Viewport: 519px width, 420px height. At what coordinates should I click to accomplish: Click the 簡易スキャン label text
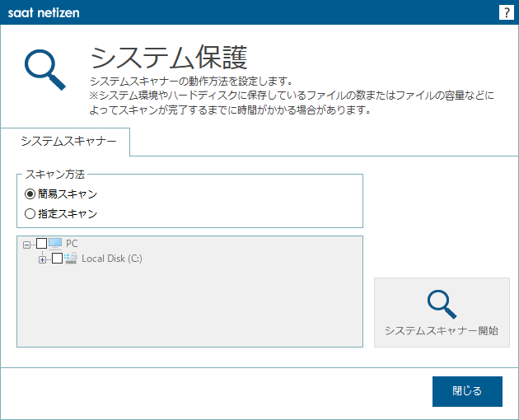coord(68,194)
